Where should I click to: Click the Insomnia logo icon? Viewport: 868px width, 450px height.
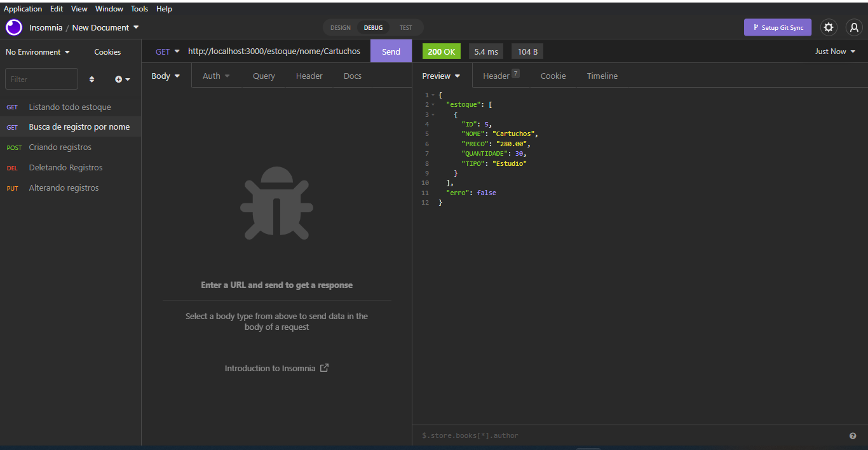click(13, 27)
